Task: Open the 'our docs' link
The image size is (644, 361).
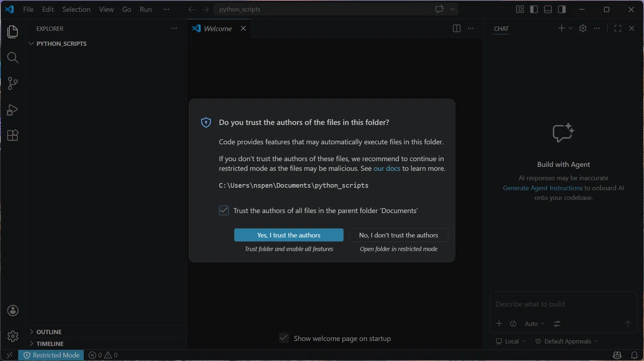Action: [x=387, y=168]
